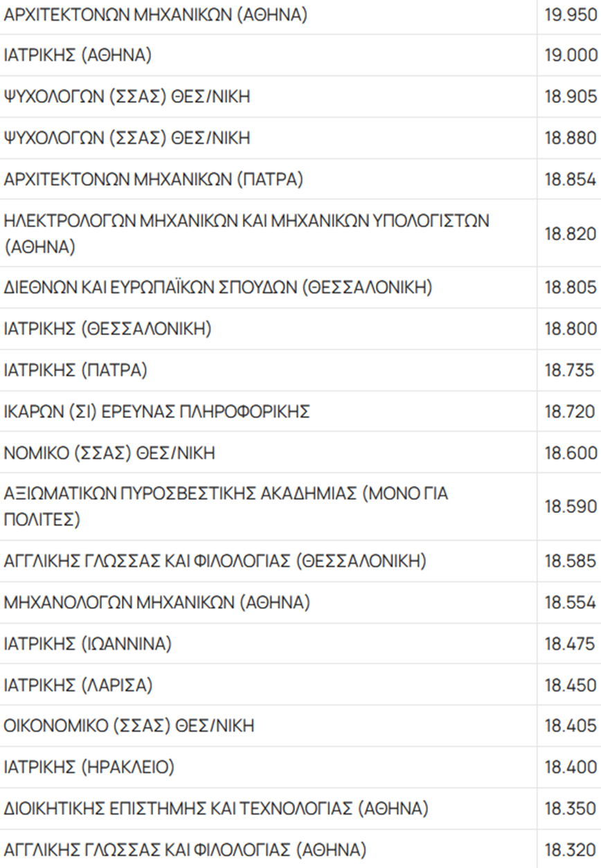Image resolution: width=601 pixels, height=868 pixels.
Task: Click the ΟΙΚΟΝΟΜΙΚΟ (ΣΣΑΣ) ΘΕΣ/ΝΙΚΗ entry
Action: 129,725
